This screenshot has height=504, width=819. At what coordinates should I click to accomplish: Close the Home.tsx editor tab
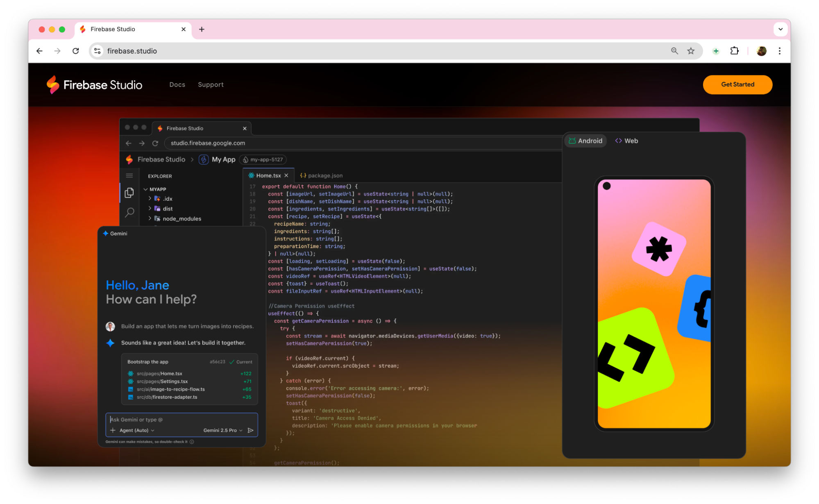tap(286, 175)
